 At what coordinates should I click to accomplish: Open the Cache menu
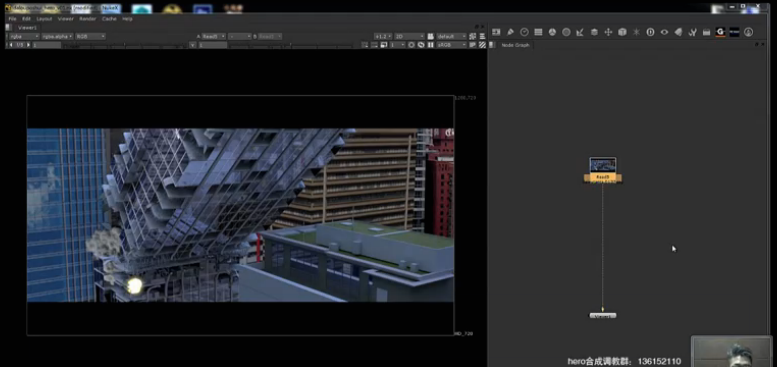tap(109, 19)
